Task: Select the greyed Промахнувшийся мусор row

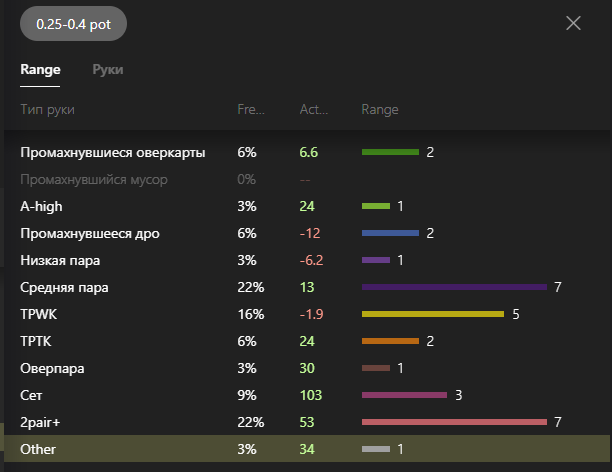Action: 94,180
